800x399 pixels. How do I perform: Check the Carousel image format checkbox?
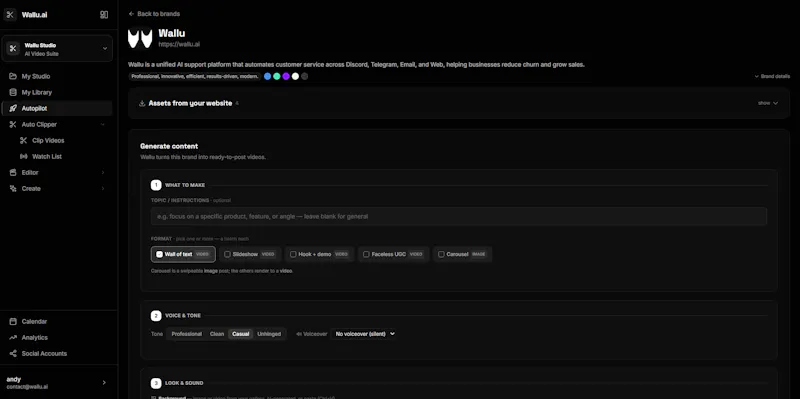click(x=441, y=254)
